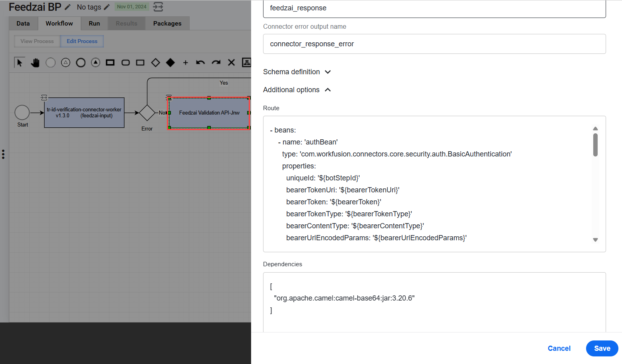Click the Feedzai BP process title

35,7
